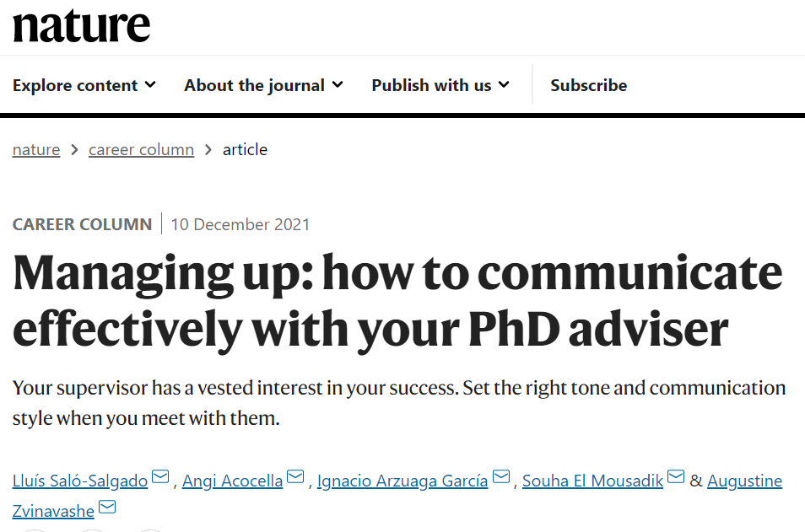805x532 pixels.
Task: Open author Angi Acocella's link
Action: point(232,481)
